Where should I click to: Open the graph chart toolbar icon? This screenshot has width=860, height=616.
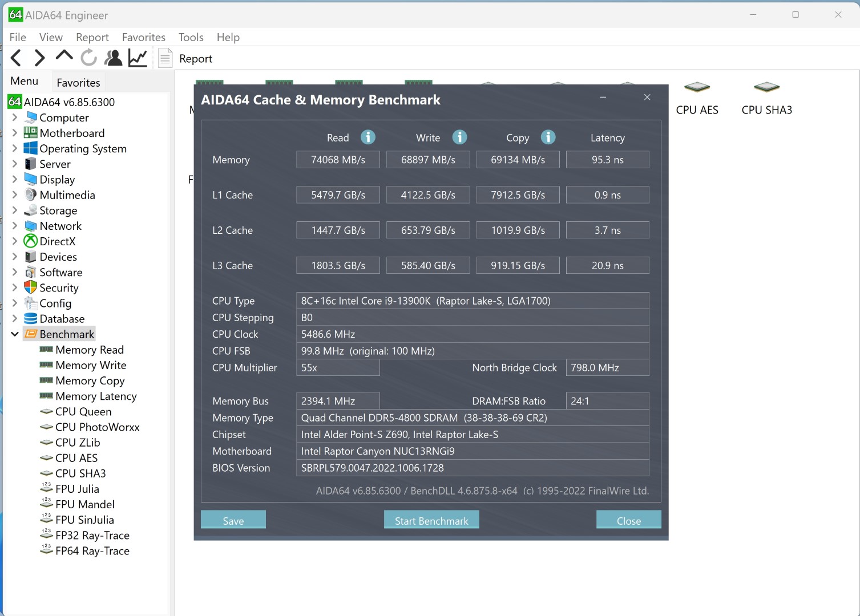point(138,58)
